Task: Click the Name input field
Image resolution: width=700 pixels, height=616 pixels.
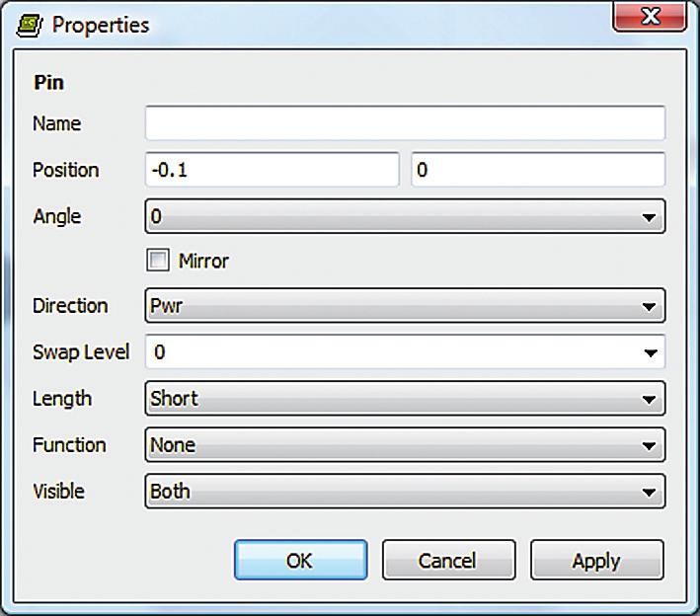Action: (x=405, y=123)
